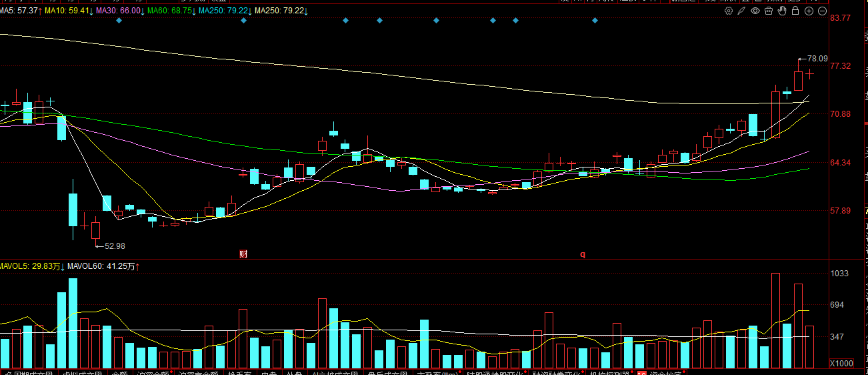Click the red q event marker
Viewport: 868px width, 375px height.
click(582, 254)
